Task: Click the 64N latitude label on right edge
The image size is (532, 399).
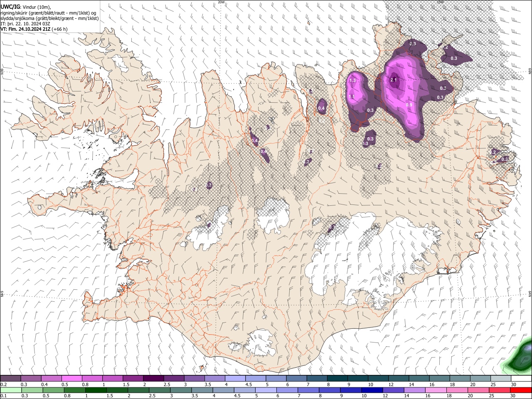Action: (530, 293)
